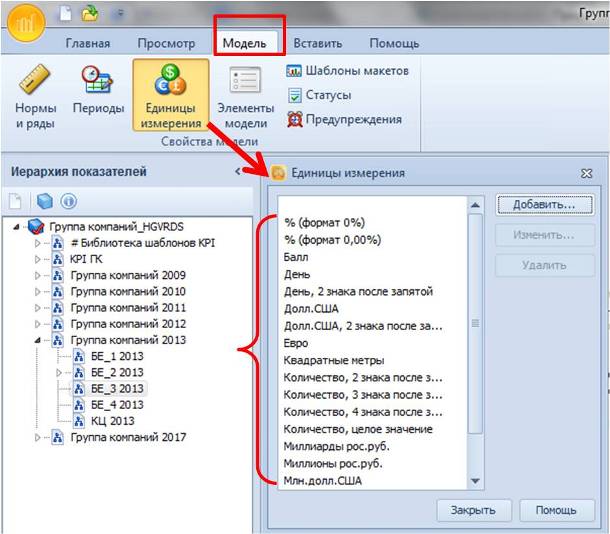Image resolution: width=610 pixels, height=534 pixels.
Task: Click the units list vertical scrollbar
Action: click(476, 320)
